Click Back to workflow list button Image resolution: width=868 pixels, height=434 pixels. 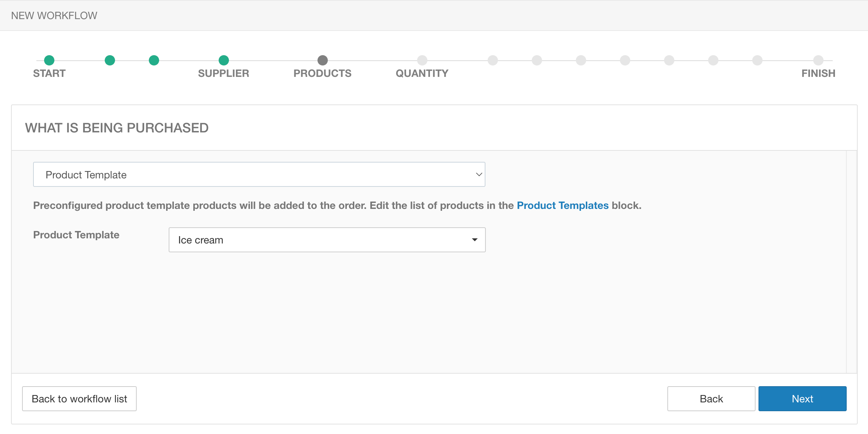79,399
